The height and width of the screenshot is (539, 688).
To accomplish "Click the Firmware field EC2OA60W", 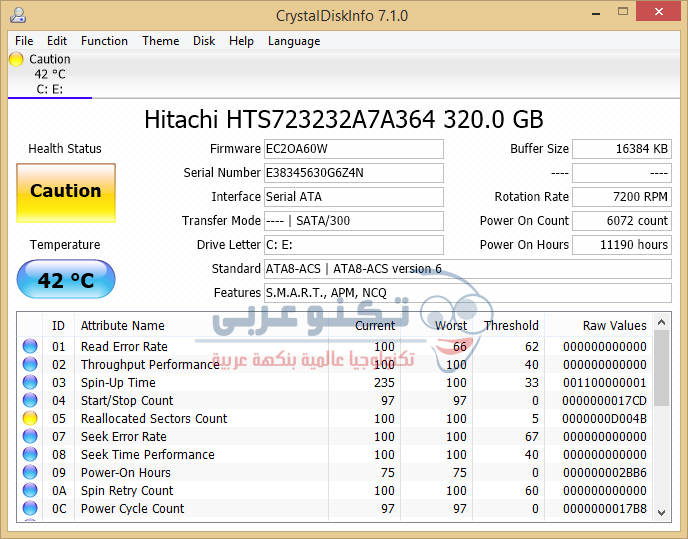I will pyautogui.click(x=354, y=149).
